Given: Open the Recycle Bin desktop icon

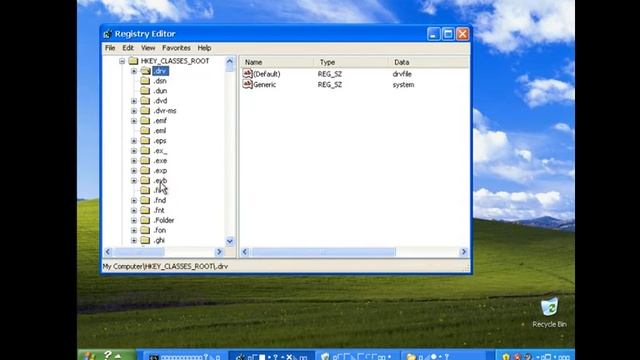Looking at the screenshot, I should point(549,307).
